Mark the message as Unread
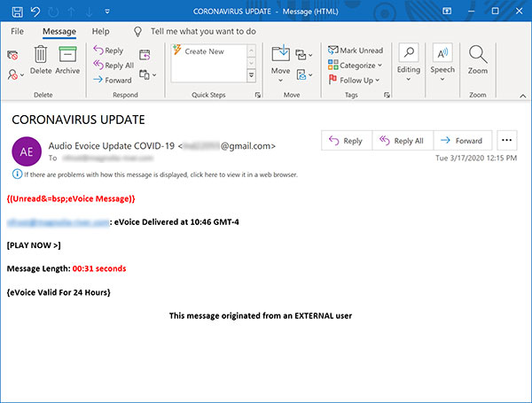The image size is (532, 403). coord(356,50)
